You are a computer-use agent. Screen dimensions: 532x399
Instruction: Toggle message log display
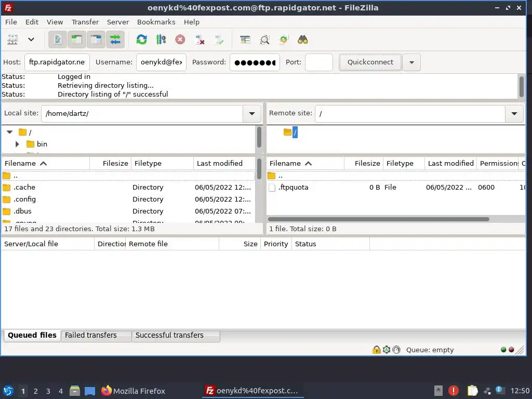click(57, 39)
